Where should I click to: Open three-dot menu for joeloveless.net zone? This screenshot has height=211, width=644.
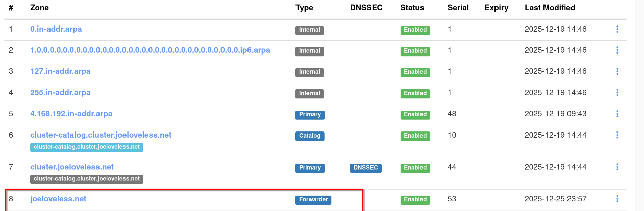[x=617, y=199]
